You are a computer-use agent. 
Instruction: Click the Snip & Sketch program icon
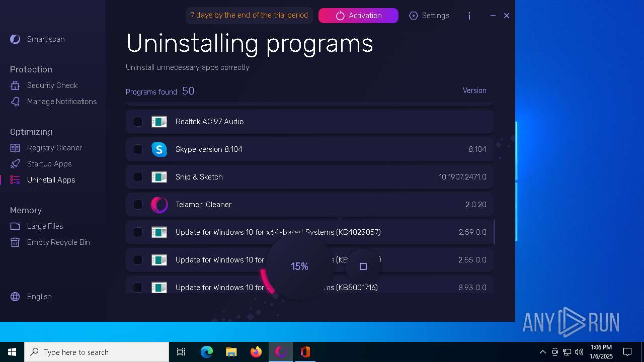(159, 177)
